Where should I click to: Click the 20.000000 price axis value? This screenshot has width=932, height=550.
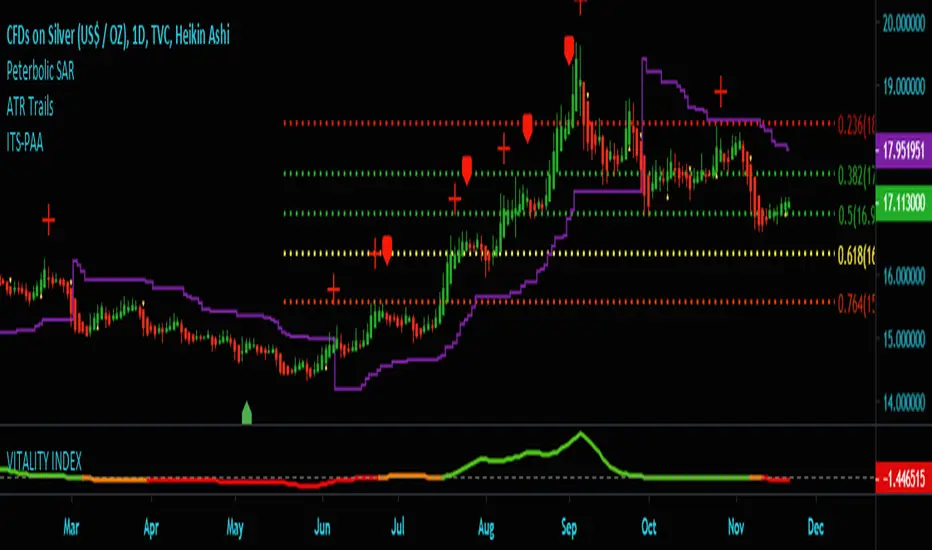[903, 23]
